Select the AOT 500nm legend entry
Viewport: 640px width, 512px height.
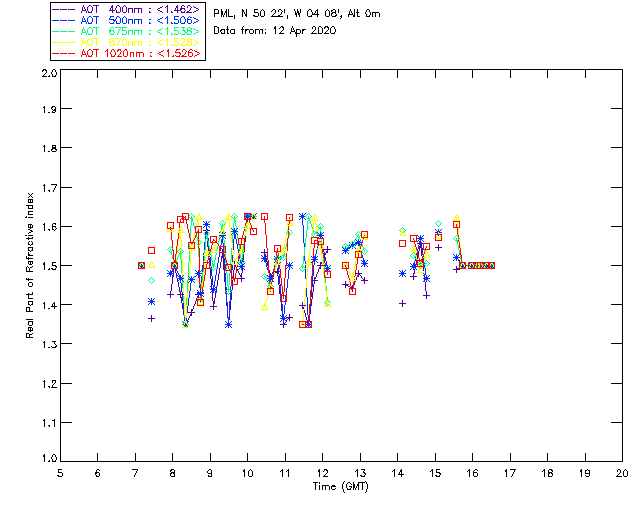click(128, 20)
